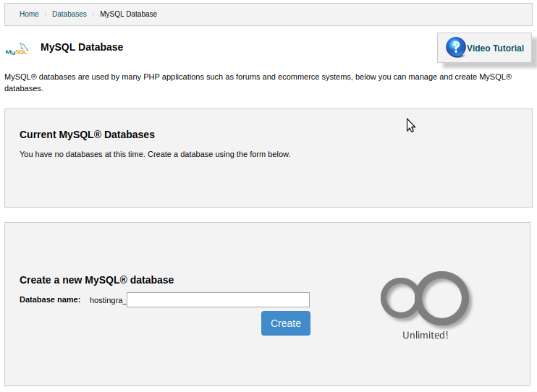Click the 'Unlimited!' label

pos(425,335)
